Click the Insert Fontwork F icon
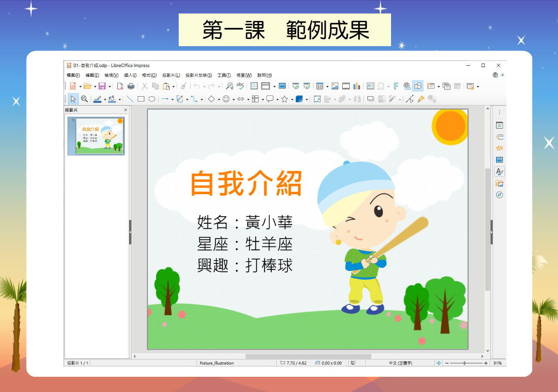The height and width of the screenshot is (392, 558). 396,86
